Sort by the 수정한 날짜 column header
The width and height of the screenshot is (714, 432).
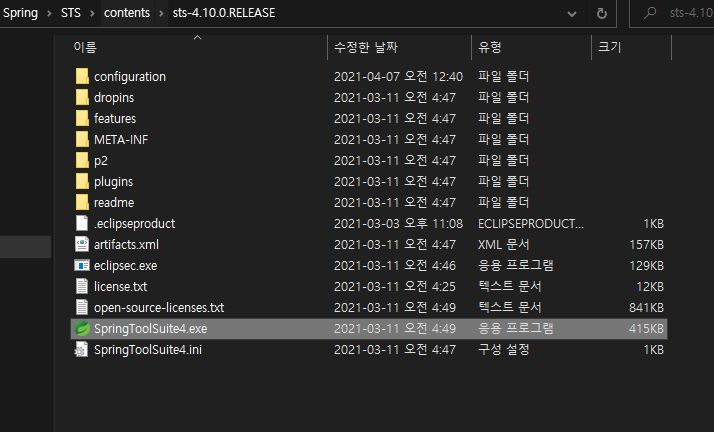[x=366, y=47]
